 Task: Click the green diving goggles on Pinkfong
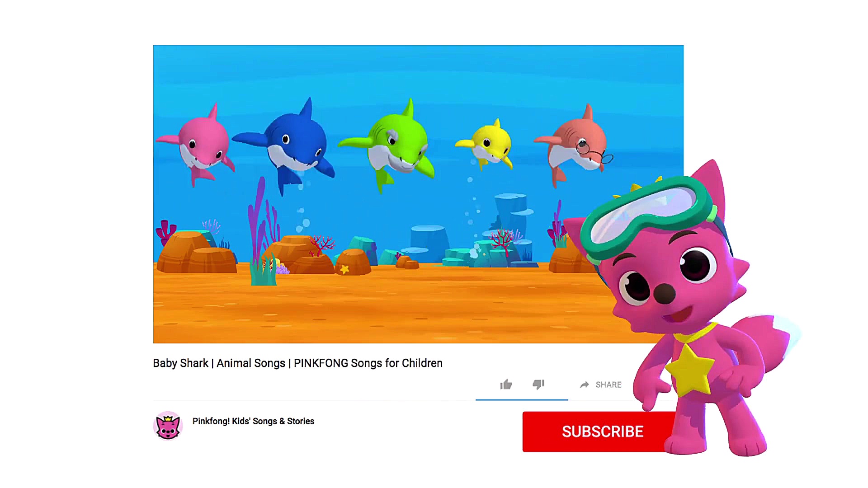tap(647, 216)
